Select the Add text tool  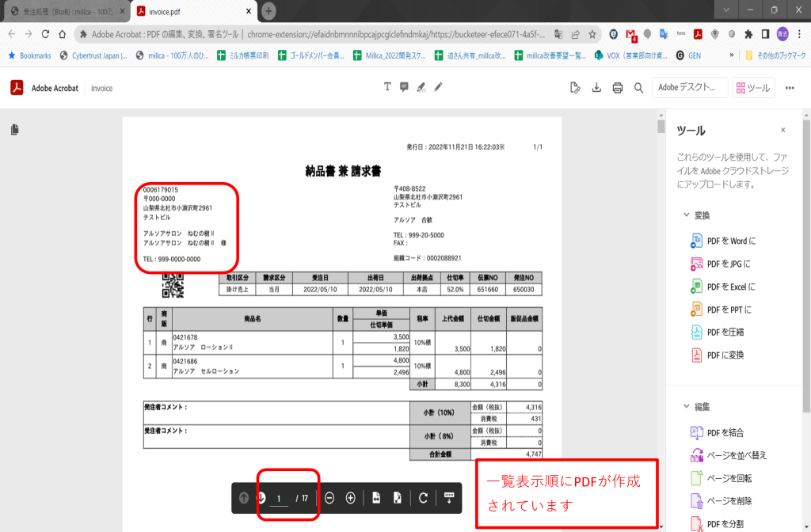point(387,87)
